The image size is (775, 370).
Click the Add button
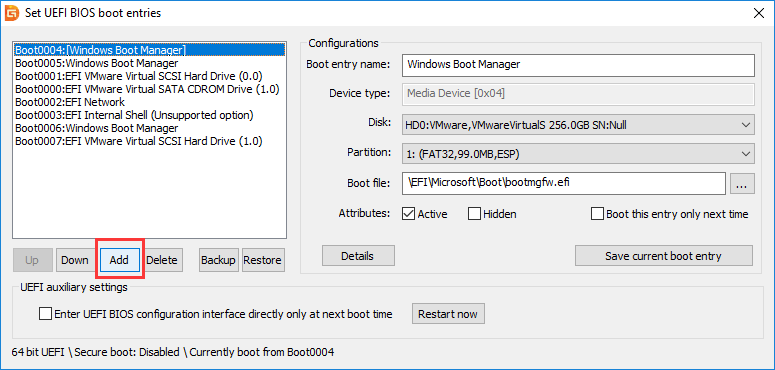coord(119,260)
